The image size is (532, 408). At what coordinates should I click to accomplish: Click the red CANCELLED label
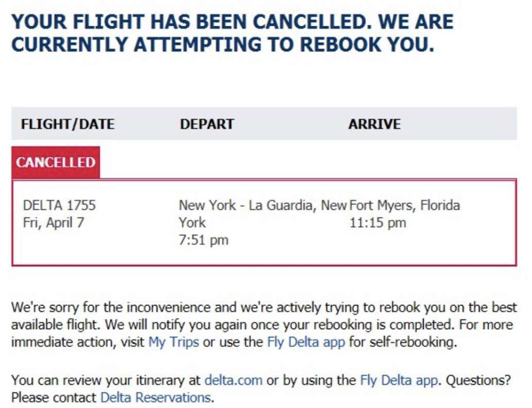pos(56,162)
